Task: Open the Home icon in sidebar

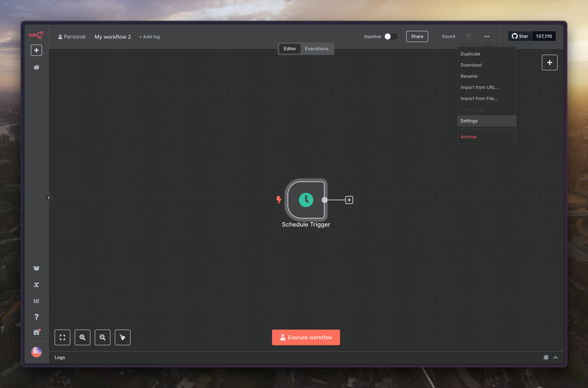Action: pyautogui.click(x=36, y=67)
